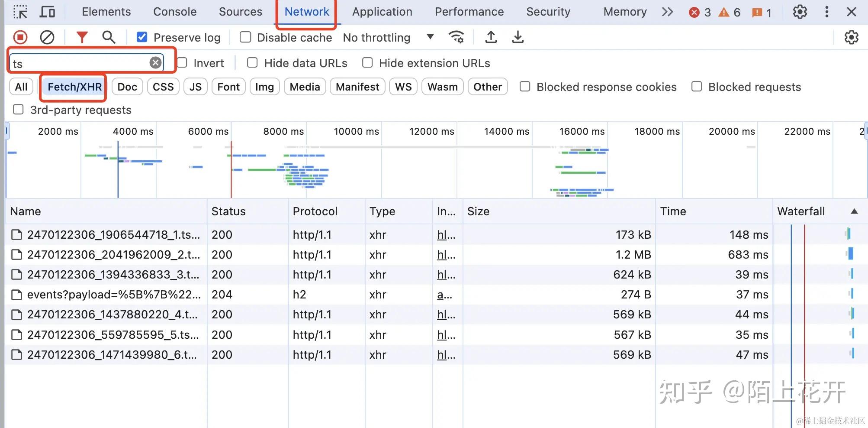This screenshot has width=868, height=428.
Task: Uncheck the Preserve log checkbox
Action: [x=142, y=38]
